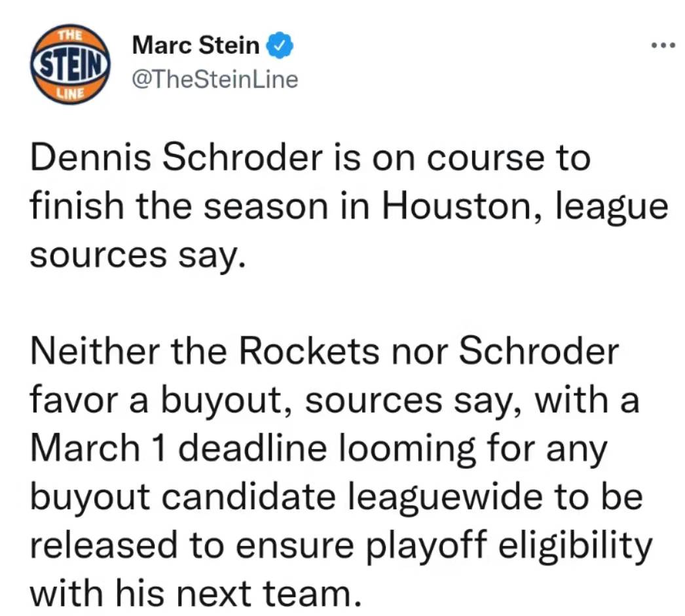Click the 'THE' text atop the avatar logo

tap(70, 35)
